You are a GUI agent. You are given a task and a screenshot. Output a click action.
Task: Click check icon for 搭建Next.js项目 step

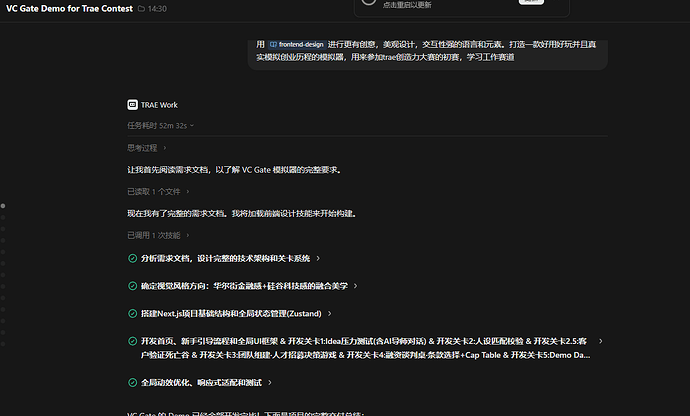[132, 313]
